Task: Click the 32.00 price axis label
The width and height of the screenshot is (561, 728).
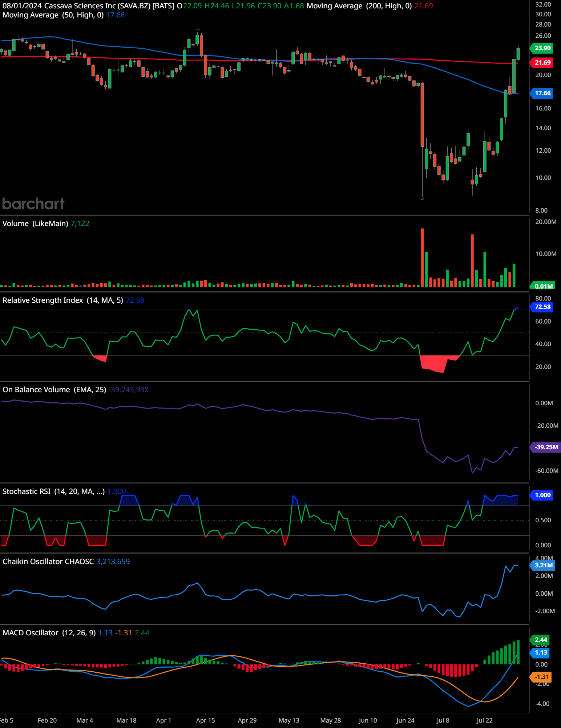Action: [543, 4]
